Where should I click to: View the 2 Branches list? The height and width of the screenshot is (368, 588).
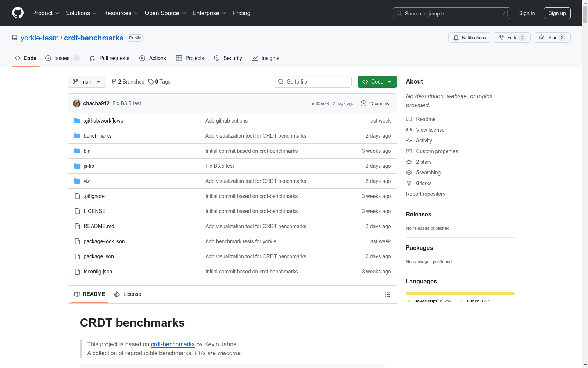point(128,82)
